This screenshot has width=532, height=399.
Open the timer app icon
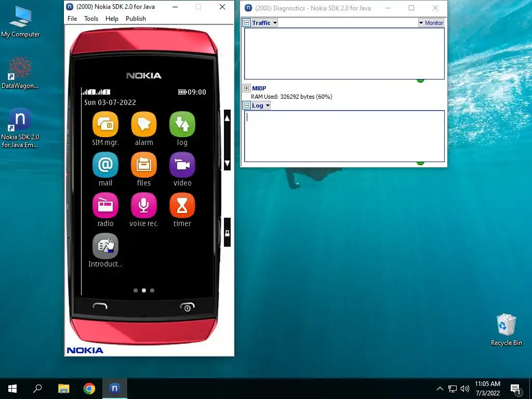pos(182,205)
